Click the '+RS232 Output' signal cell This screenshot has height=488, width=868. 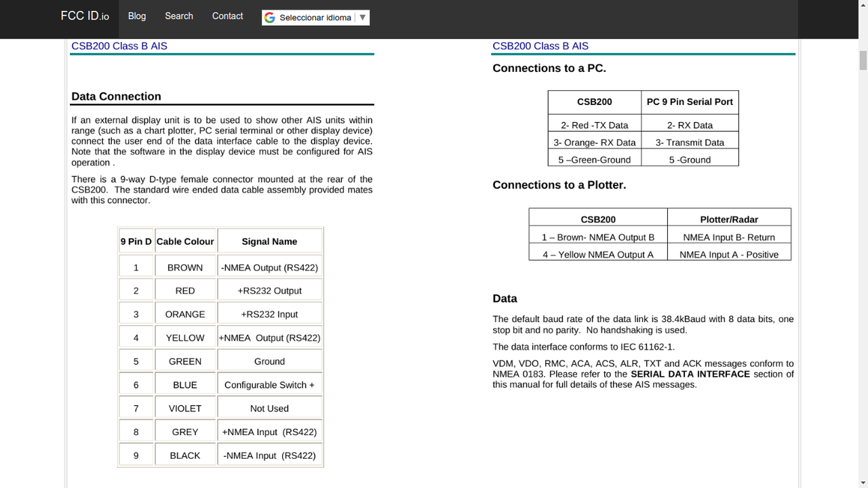coord(269,291)
